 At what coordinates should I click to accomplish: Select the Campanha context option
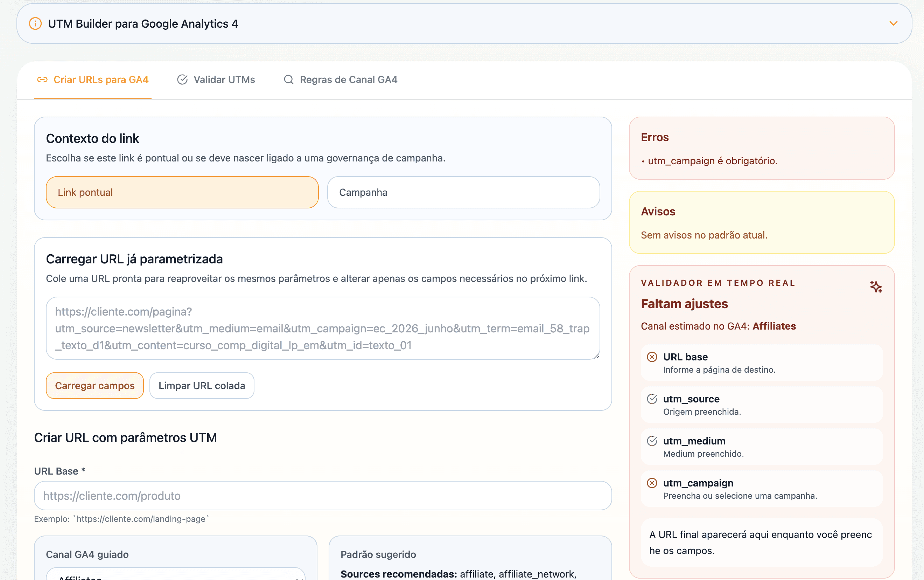(x=463, y=192)
